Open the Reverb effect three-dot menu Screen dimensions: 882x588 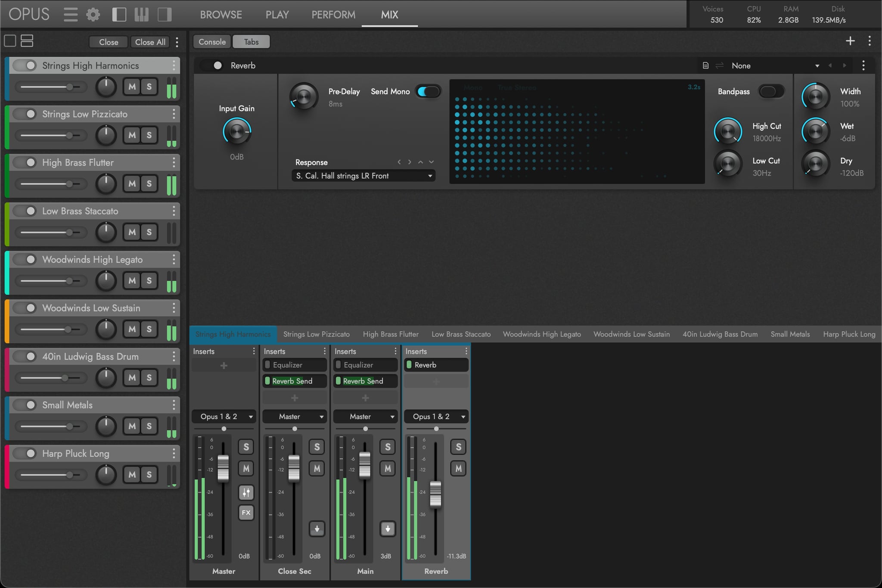click(863, 65)
